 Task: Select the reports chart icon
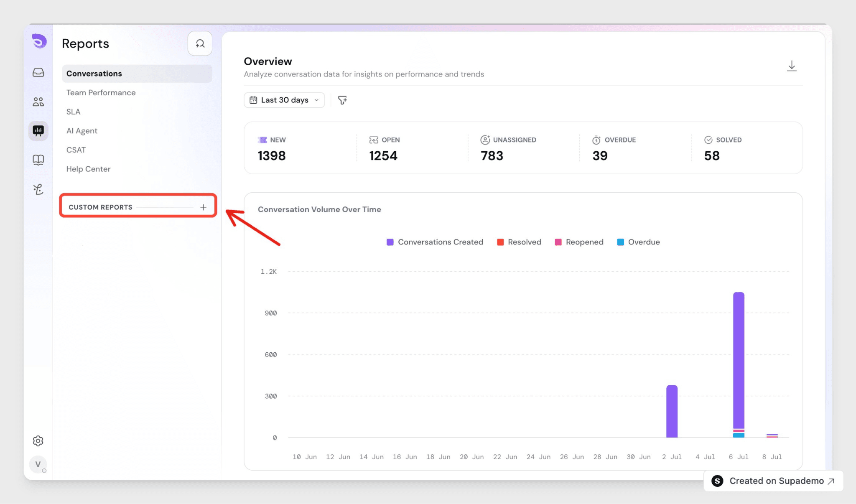(38, 131)
